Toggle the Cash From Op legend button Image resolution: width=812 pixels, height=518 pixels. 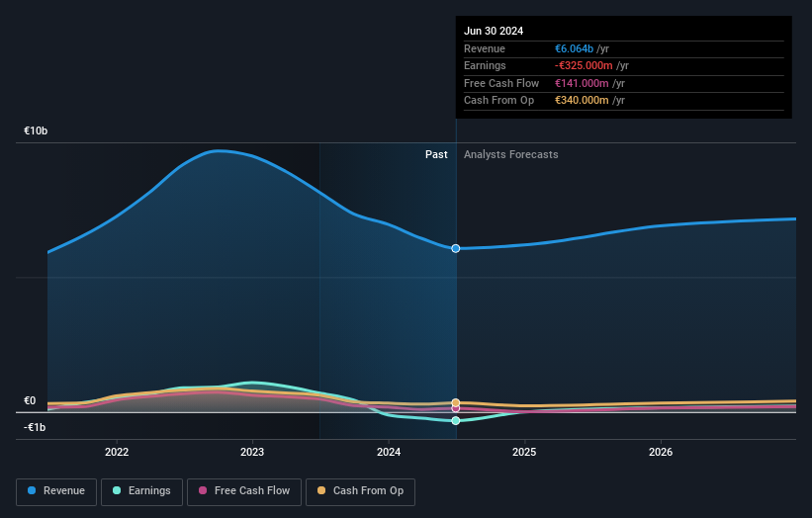[360, 491]
